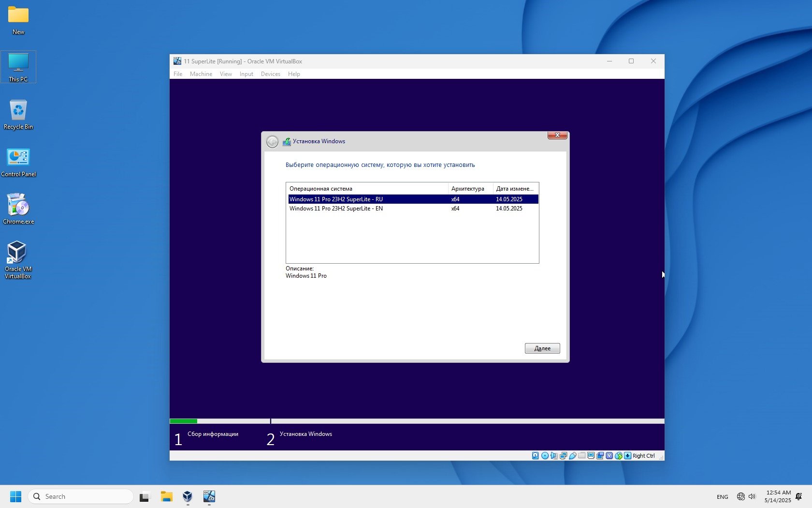Open the Devices menu
812x508 pixels.
click(270, 74)
